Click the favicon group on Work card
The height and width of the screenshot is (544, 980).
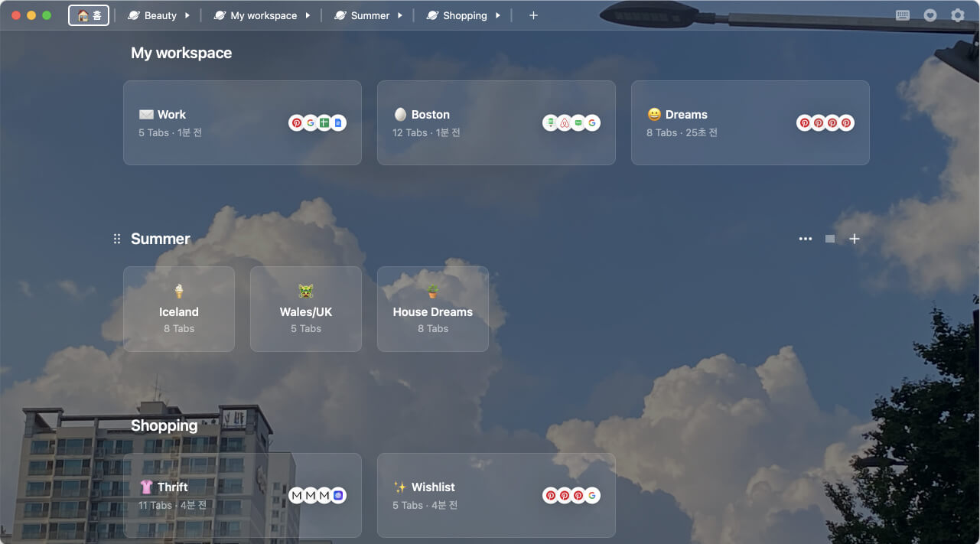(x=317, y=123)
